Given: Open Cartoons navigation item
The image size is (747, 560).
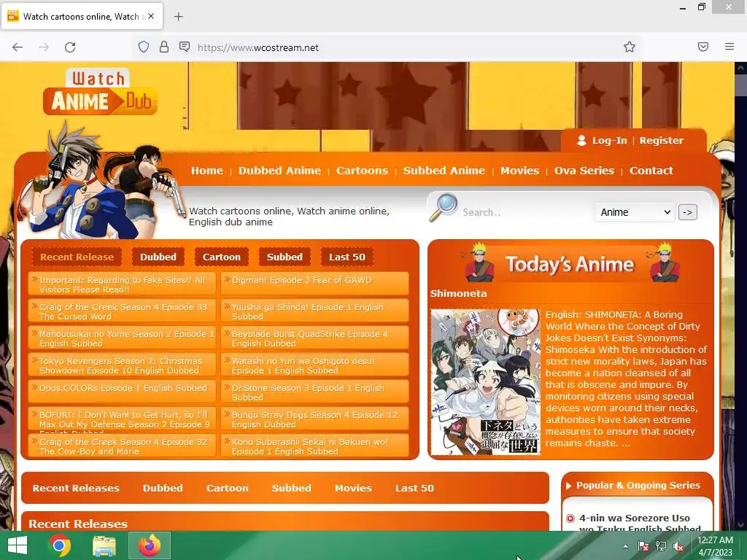Looking at the screenshot, I should (x=362, y=171).
